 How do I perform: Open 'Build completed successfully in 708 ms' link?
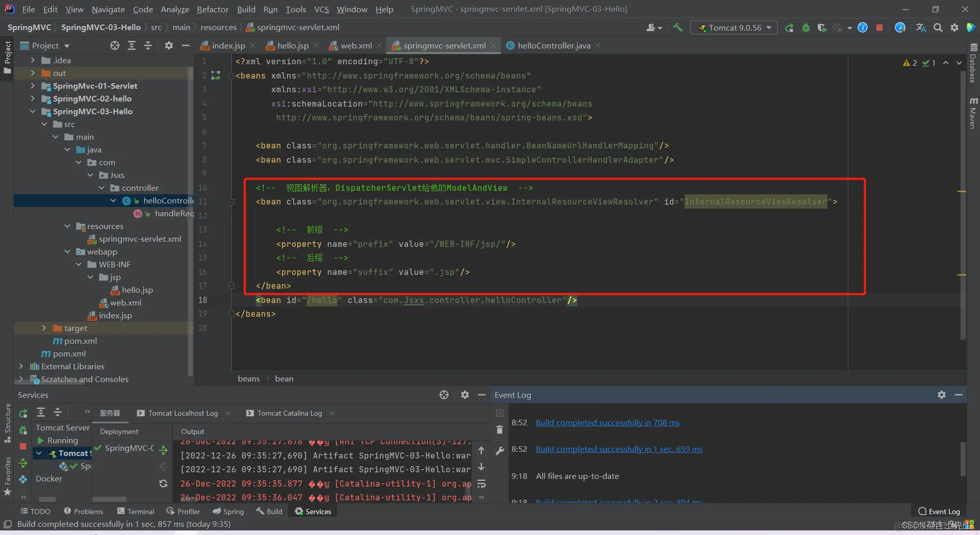(607, 422)
